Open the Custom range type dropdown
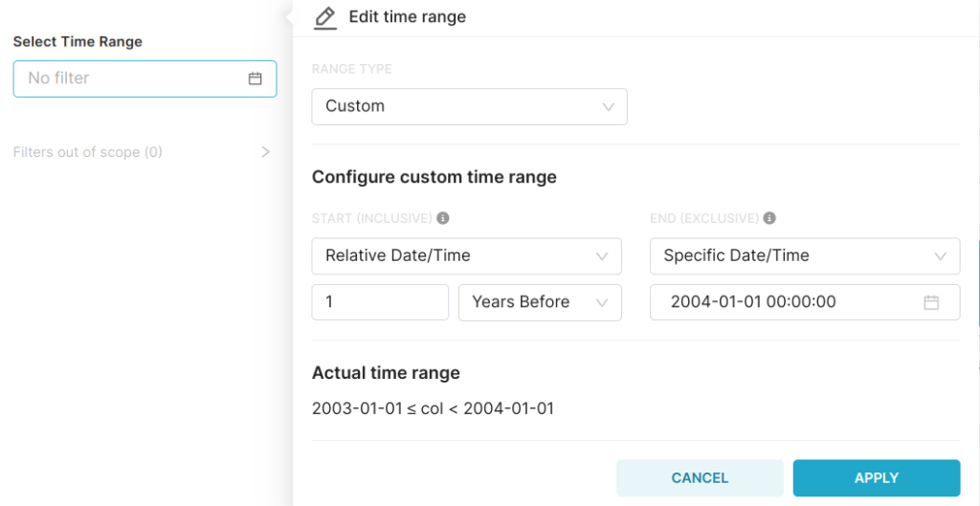Viewport: 980px width, 506px height. point(469,106)
